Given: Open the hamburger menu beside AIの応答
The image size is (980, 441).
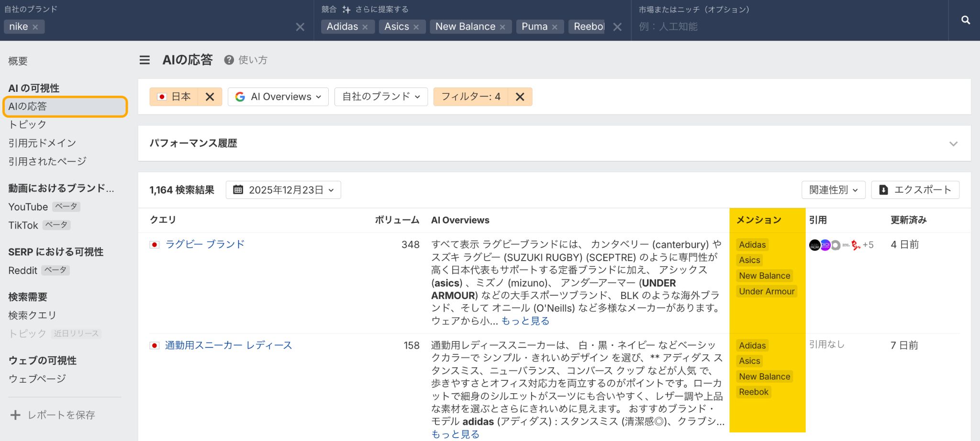Looking at the screenshot, I should coord(145,60).
